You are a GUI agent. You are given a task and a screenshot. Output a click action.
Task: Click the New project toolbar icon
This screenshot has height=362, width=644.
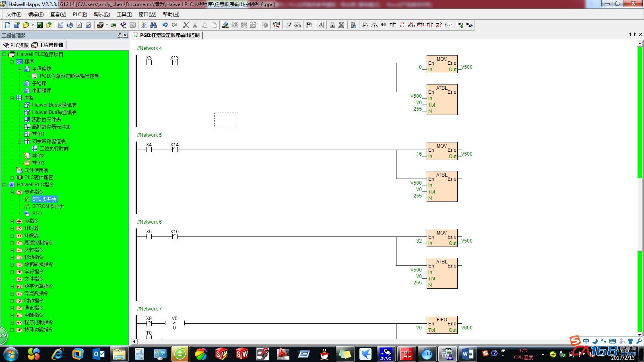[x=7, y=25]
